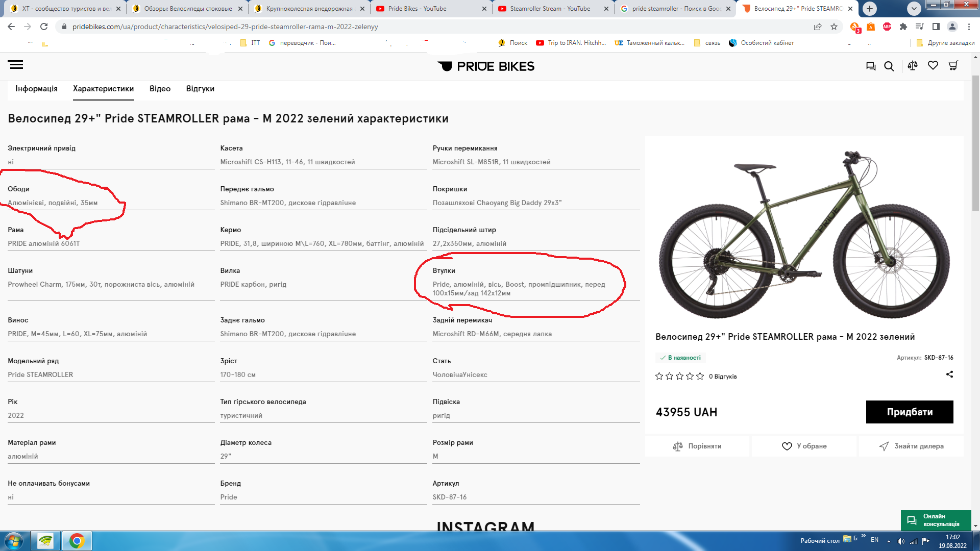Open the hamburger menu on Pride Bikes
This screenshot has height=551, width=980.
15,65
